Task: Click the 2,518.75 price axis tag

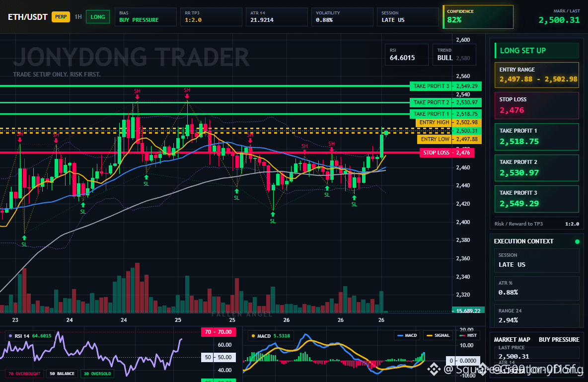Action: click(x=467, y=114)
